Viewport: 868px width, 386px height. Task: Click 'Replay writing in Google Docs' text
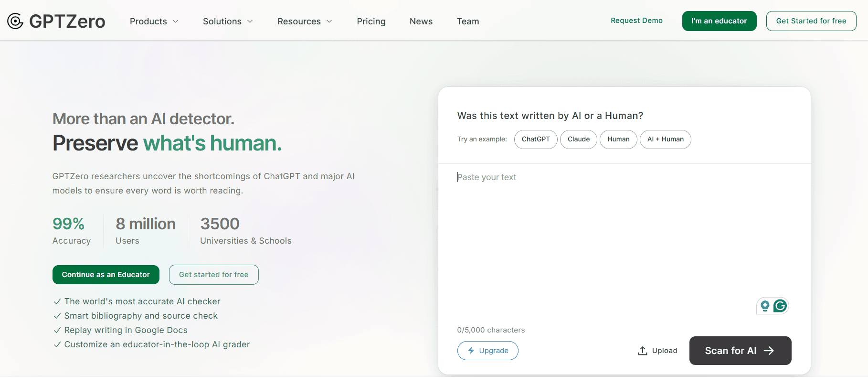126,330
